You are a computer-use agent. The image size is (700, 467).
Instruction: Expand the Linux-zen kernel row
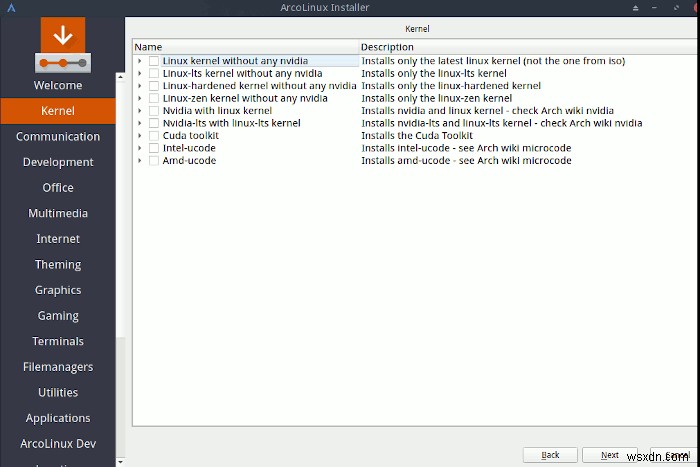(x=140, y=98)
